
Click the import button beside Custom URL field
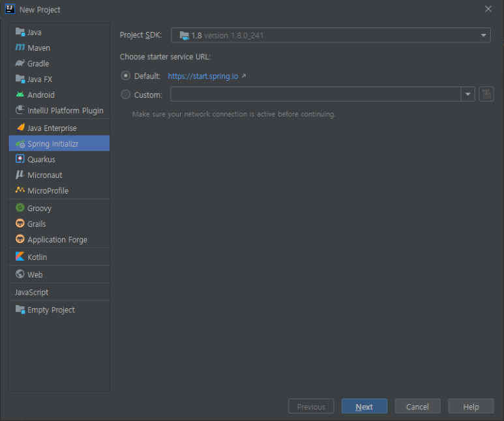click(x=486, y=94)
